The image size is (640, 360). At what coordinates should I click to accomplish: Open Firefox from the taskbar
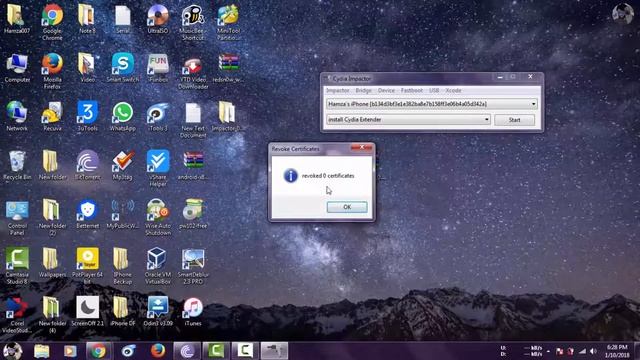click(x=158, y=351)
